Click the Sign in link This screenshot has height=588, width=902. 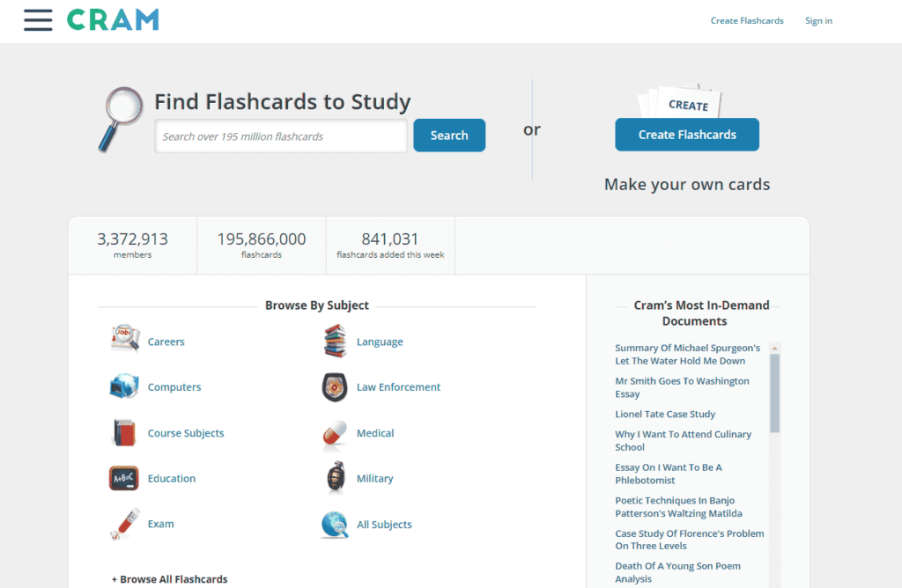click(818, 21)
